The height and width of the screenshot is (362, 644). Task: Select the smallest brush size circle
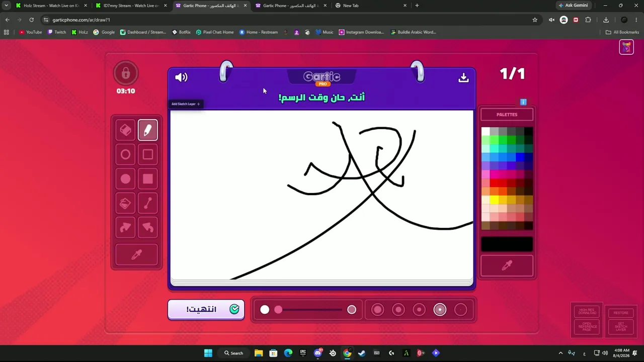tap(461, 310)
